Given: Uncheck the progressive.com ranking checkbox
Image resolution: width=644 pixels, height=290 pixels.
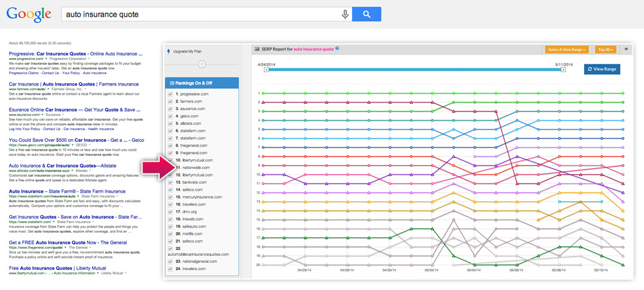Looking at the screenshot, I should click(170, 94).
